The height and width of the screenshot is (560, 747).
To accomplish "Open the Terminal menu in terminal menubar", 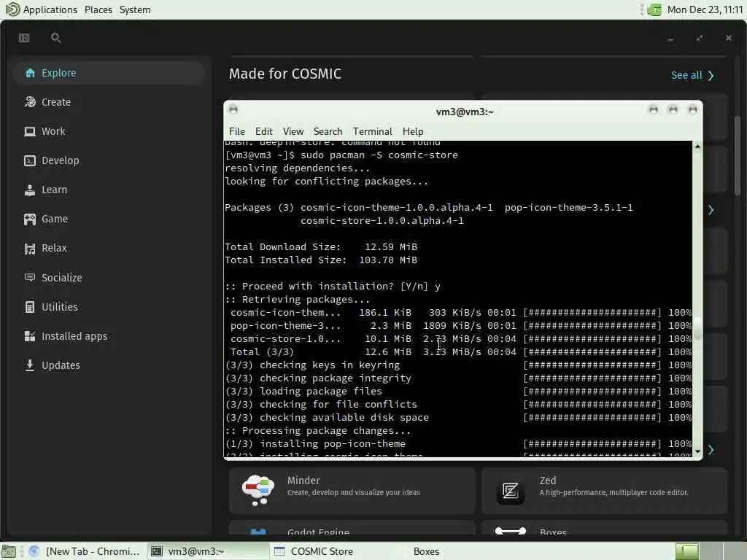I will tap(373, 131).
